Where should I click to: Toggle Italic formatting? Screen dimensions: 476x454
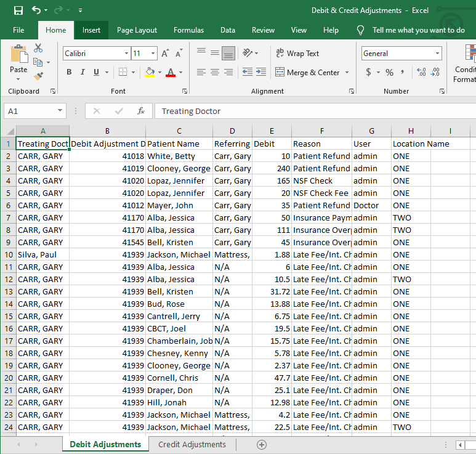[x=83, y=72]
